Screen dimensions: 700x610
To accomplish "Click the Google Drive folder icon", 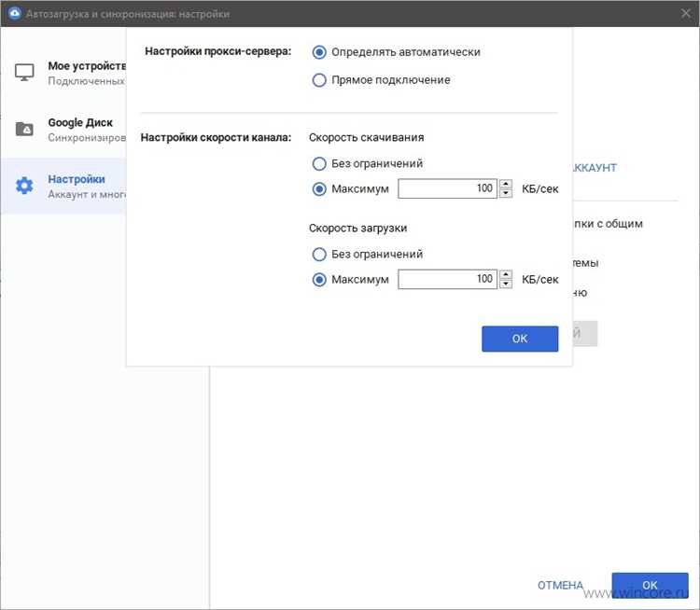I will tap(24, 129).
